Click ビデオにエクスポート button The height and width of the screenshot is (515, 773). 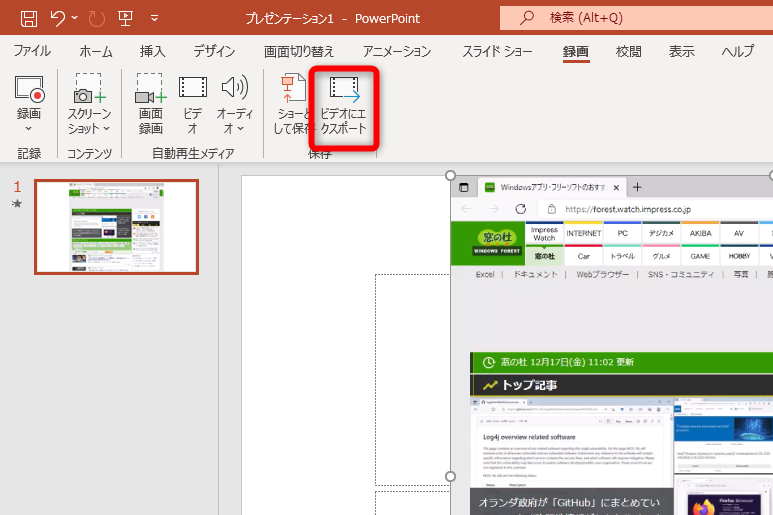pos(344,104)
